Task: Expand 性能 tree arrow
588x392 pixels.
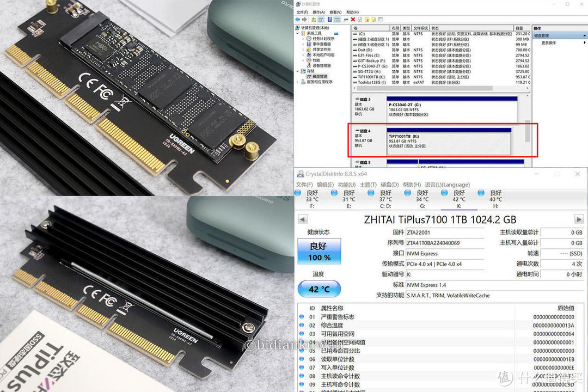Action: tap(303, 60)
